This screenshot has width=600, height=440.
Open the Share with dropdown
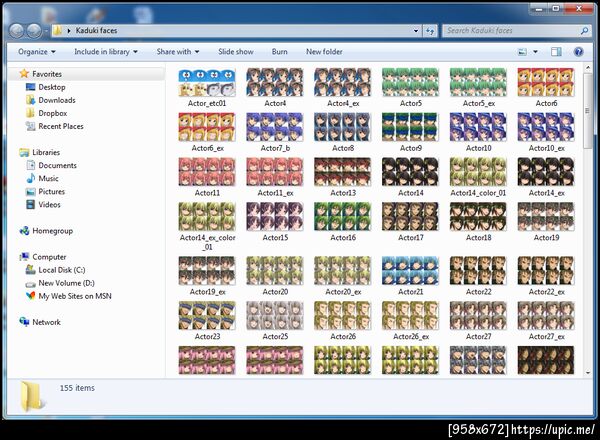click(x=178, y=52)
